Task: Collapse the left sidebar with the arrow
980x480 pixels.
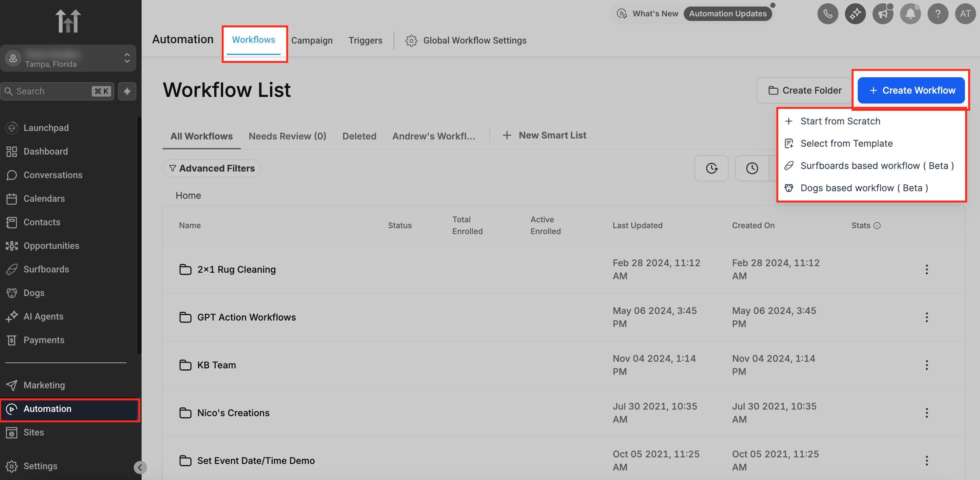Action: 140,467
